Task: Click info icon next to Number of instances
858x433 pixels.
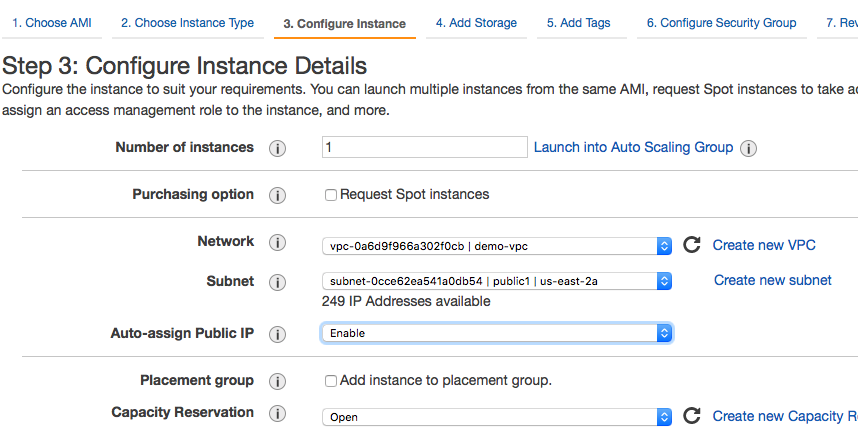Action: tap(278, 148)
